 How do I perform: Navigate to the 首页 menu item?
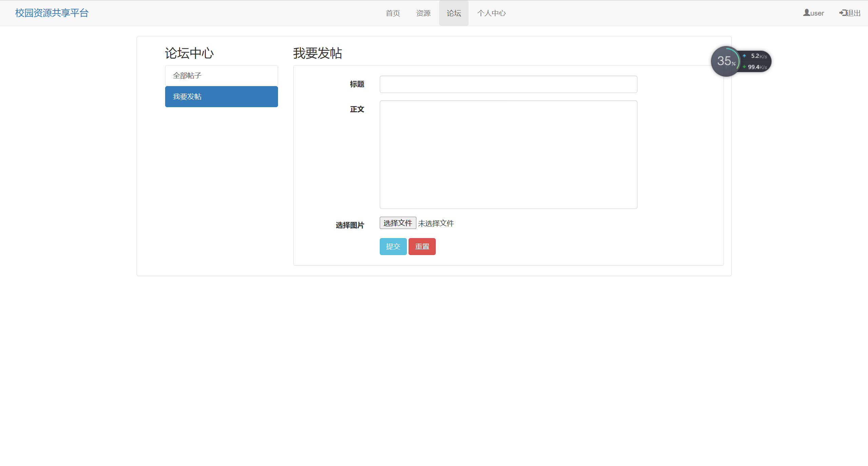[392, 13]
